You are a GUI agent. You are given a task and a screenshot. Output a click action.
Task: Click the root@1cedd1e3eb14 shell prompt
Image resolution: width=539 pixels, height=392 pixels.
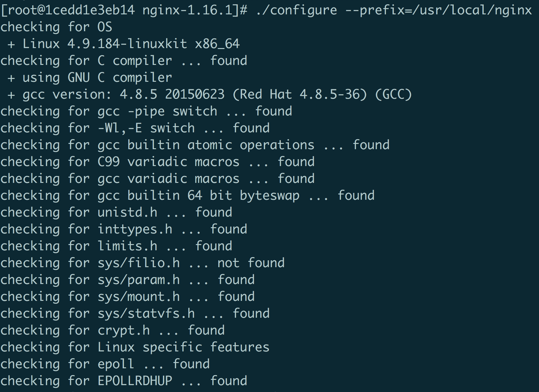[x=68, y=10]
